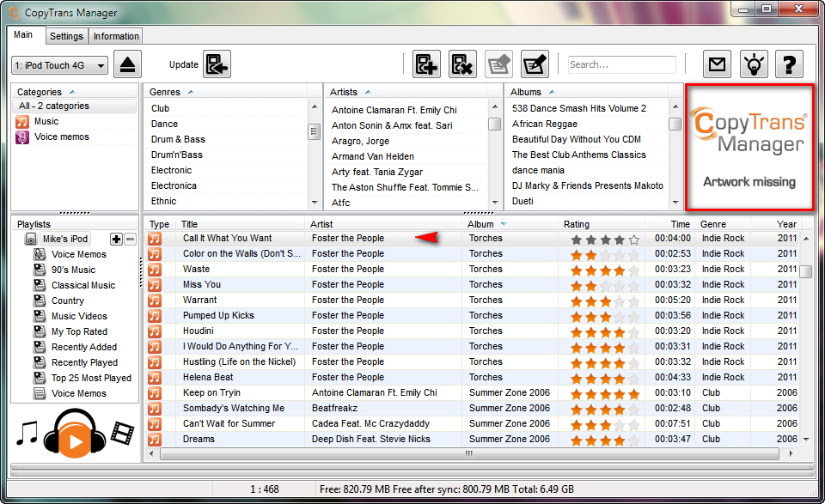Set rating stars for Miss You

pyautogui.click(x=605, y=285)
